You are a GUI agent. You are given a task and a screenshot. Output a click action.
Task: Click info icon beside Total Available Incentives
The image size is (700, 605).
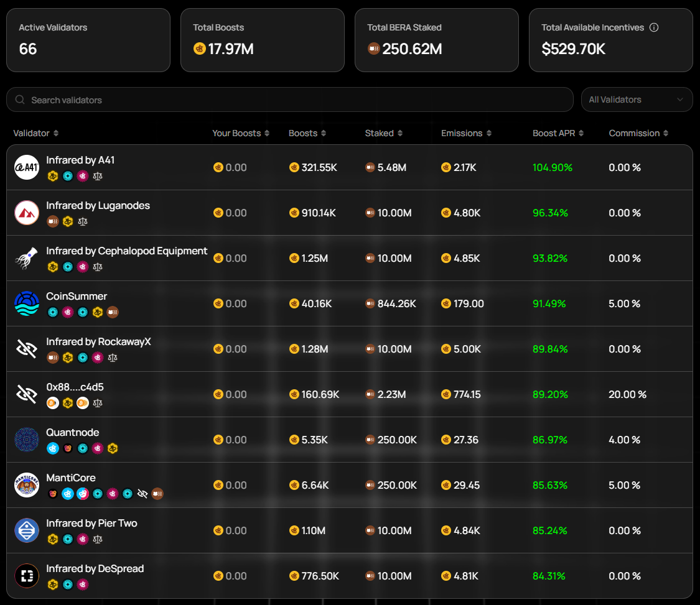654,27
